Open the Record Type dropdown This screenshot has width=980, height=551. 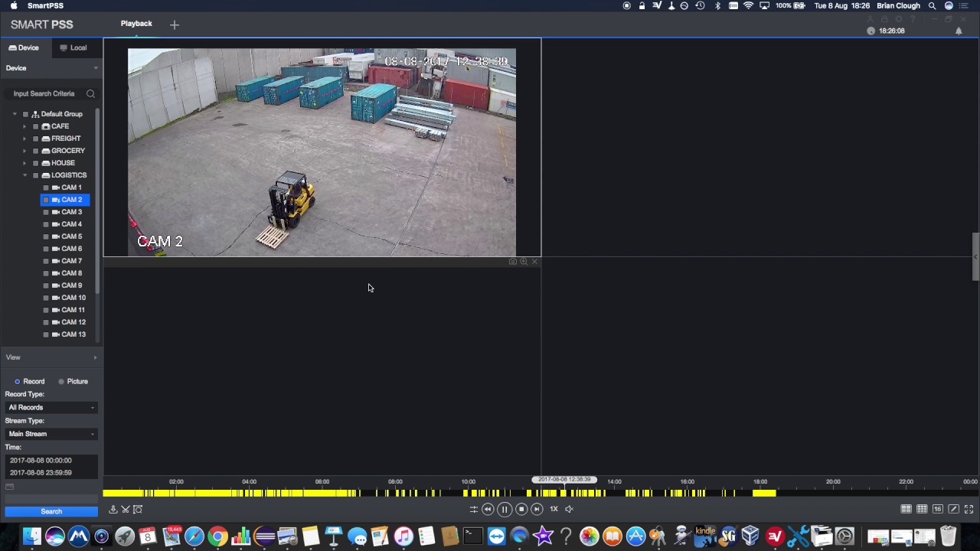[x=51, y=407]
